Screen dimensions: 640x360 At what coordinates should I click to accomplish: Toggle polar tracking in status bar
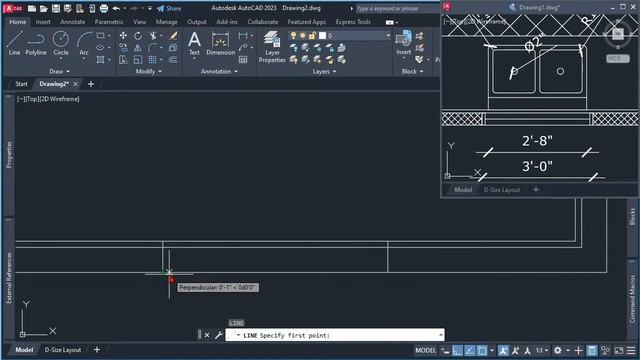[470, 350]
